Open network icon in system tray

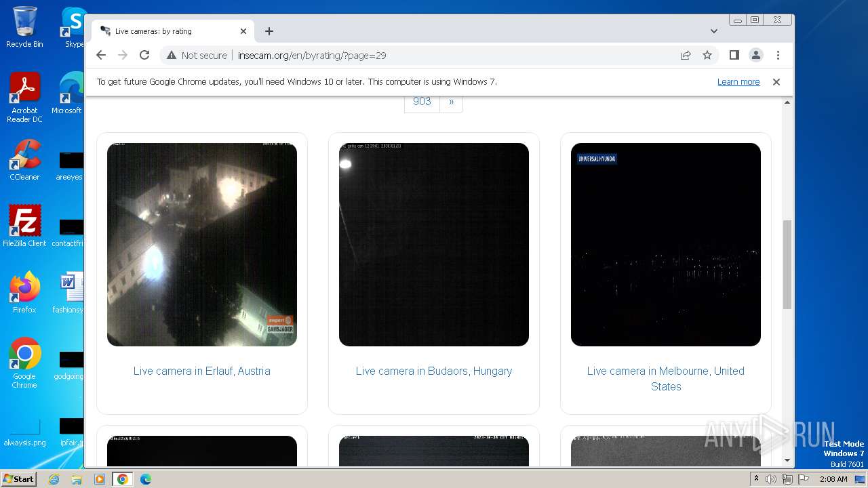[x=787, y=479]
